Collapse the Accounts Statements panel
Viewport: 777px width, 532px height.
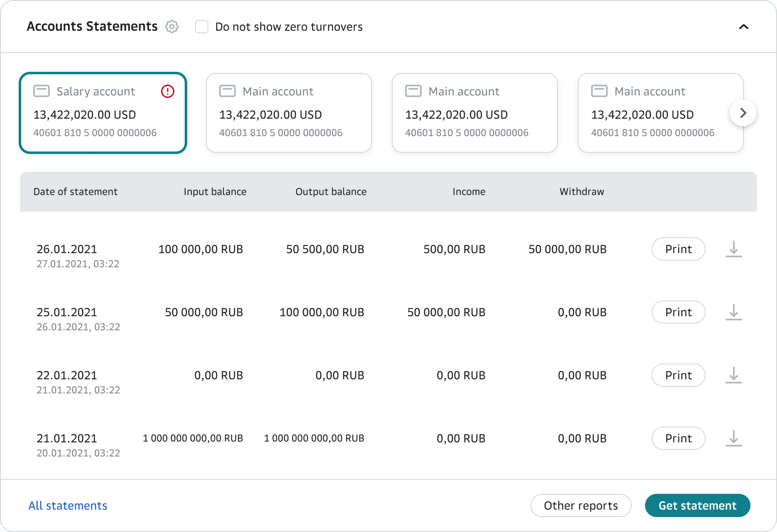click(743, 27)
